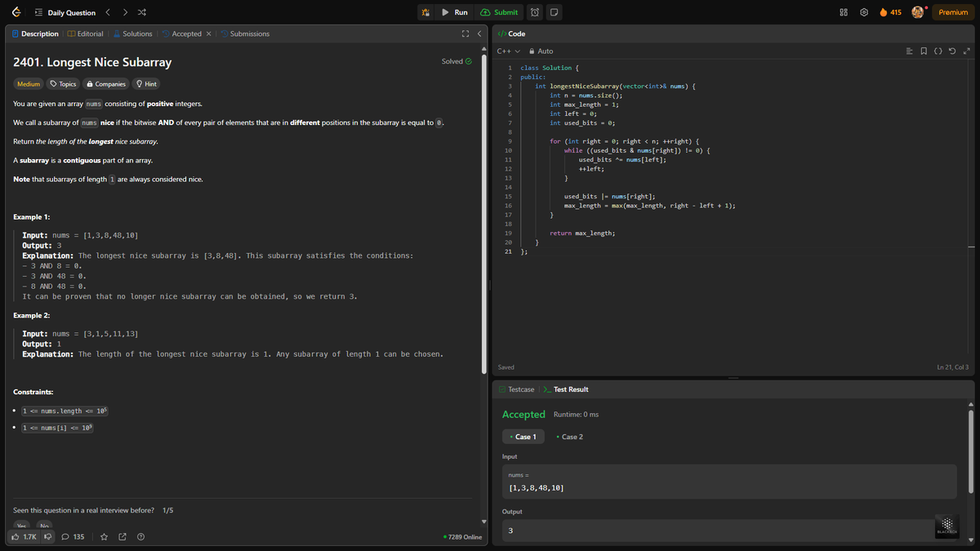Screen dimensions: 980x551
Task: Open the 135 comments
Action: 73,536
